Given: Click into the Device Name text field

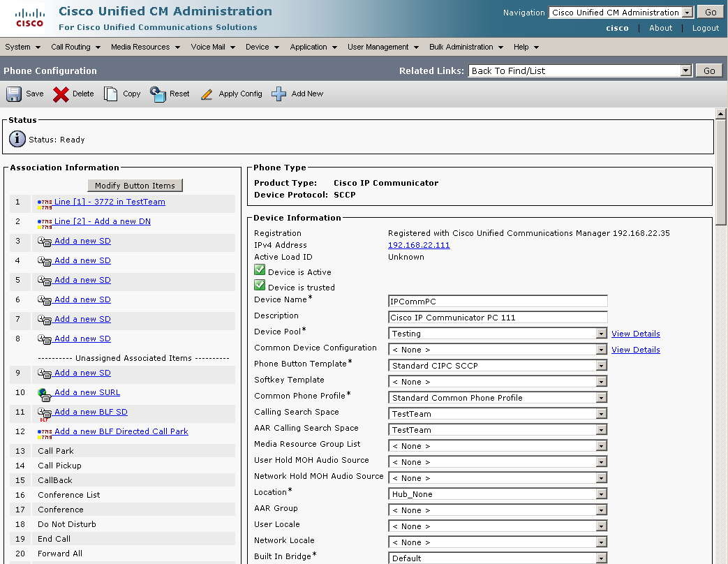Looking at the screenshot, I should click(x=498, y=302).
